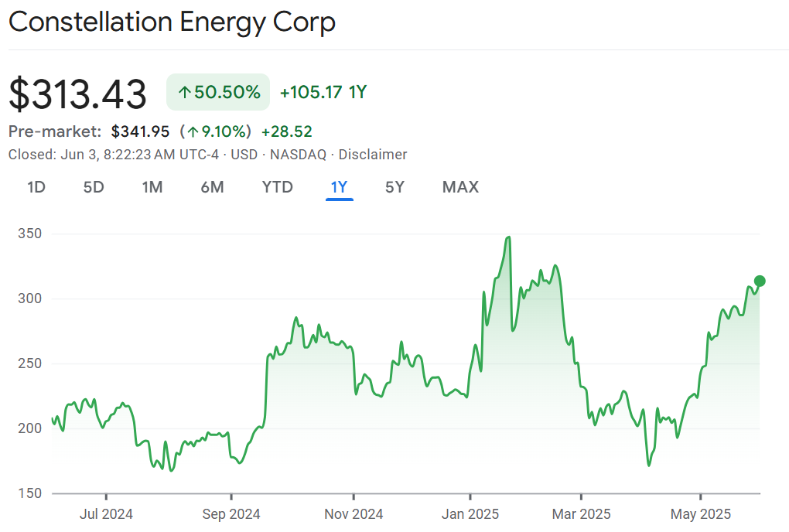The width and height of the screenshot is (789, 532).
Task: Click the May 2025 axis label
Action: [x=701, y=513]
